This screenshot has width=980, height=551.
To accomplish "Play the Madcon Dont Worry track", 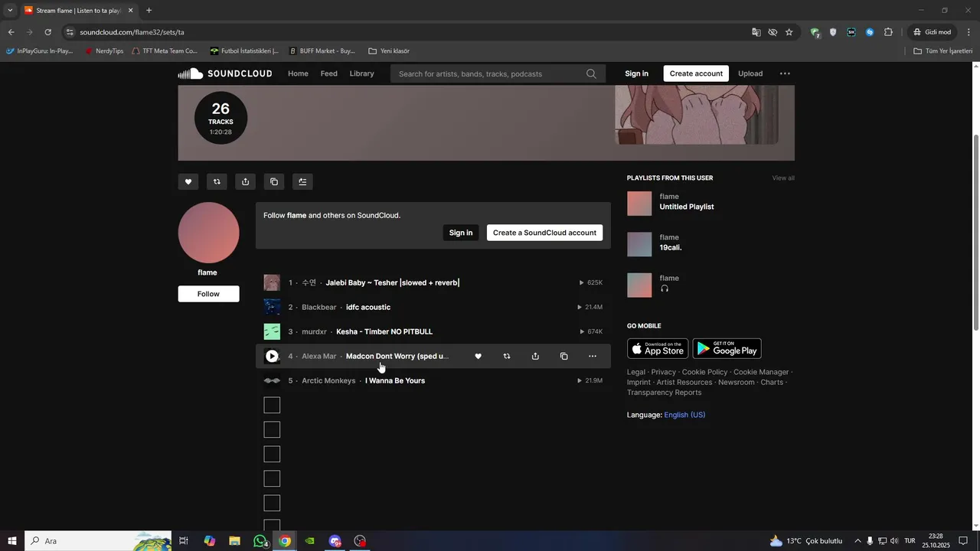I will click(x=272, y=356).
